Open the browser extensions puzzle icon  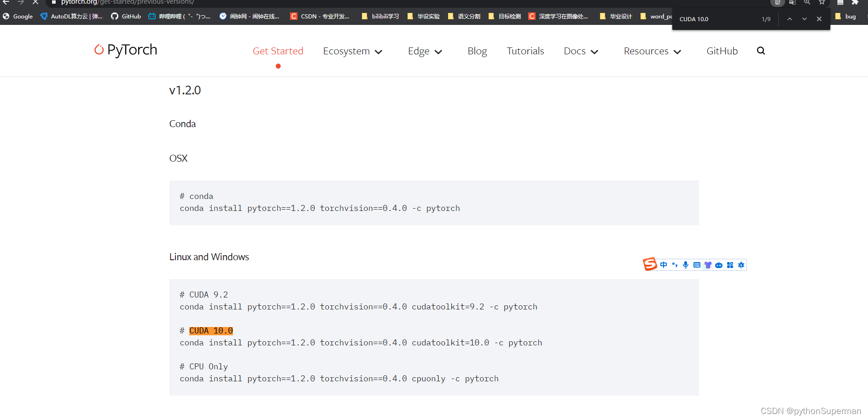click(855, 2)
